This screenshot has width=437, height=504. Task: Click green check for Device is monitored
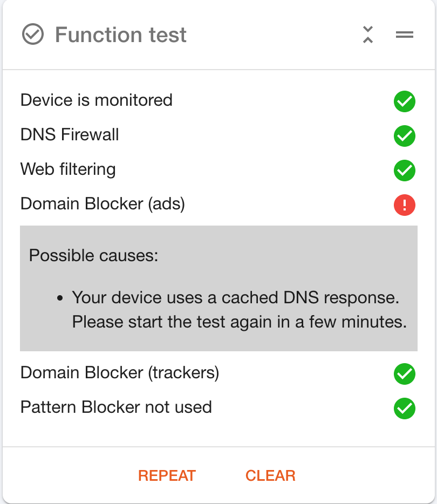pyautogui.click(x=405, y=101)
